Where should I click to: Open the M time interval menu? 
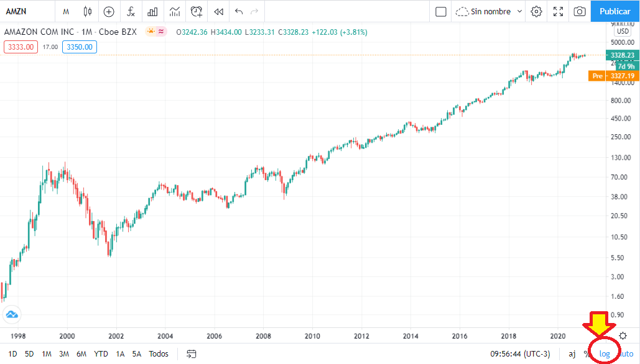tap(66, 12)
